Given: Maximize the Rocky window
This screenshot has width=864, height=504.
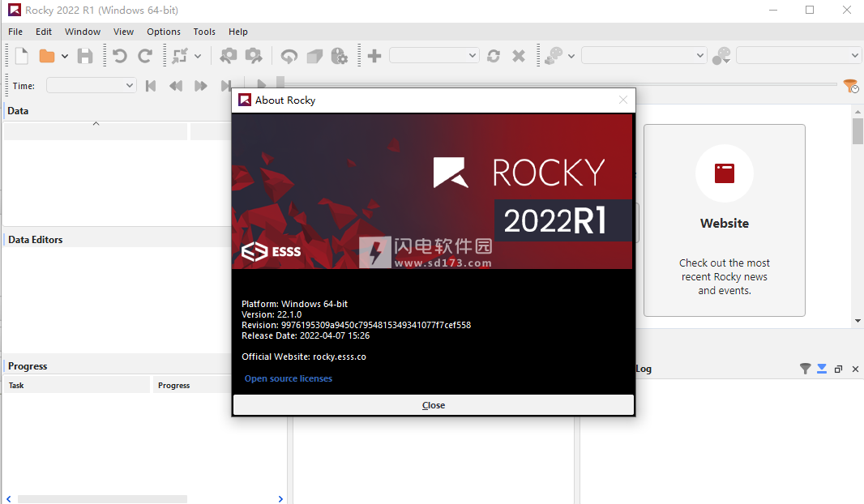Looking at the screenshot, I should pyautogui.click(x=810, y=10).
